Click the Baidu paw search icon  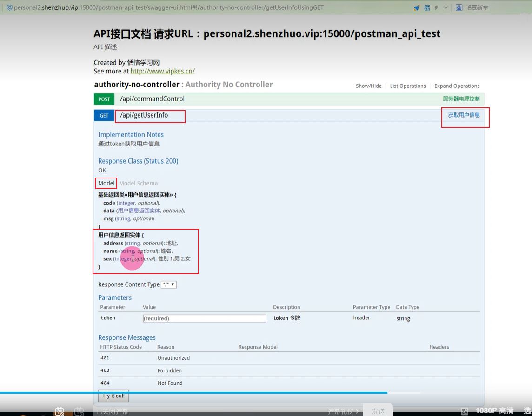click(459, 7)
